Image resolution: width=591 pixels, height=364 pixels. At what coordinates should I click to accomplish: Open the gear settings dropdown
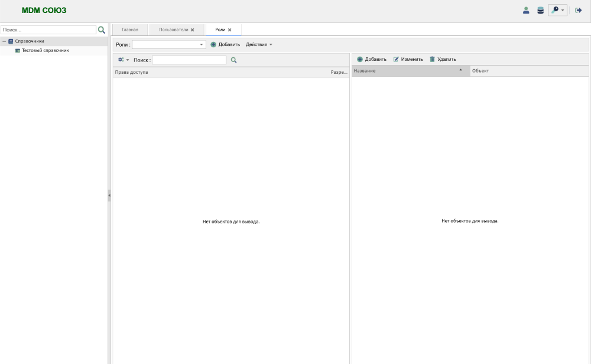123,60
